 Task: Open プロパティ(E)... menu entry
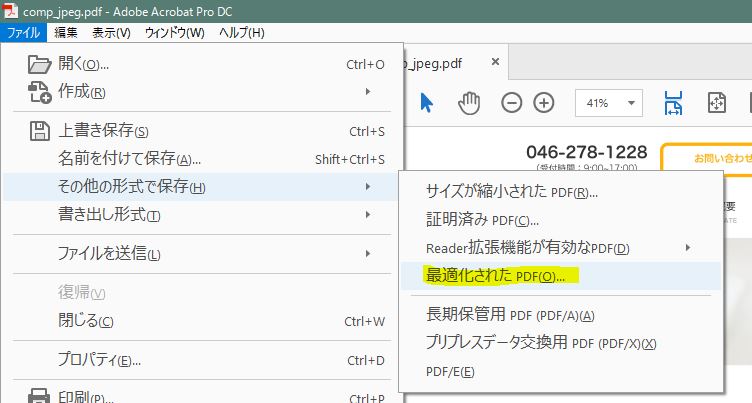[x=200, y=359]
